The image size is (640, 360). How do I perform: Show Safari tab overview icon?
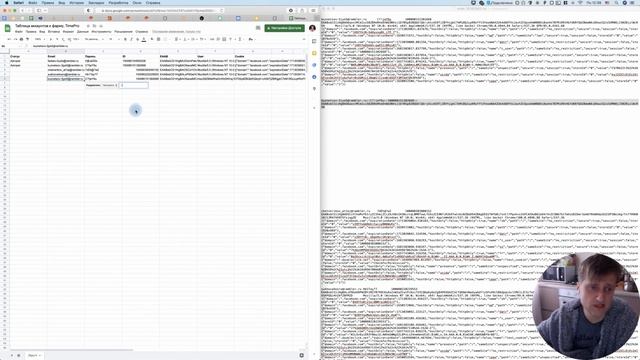tap(313, 10)
